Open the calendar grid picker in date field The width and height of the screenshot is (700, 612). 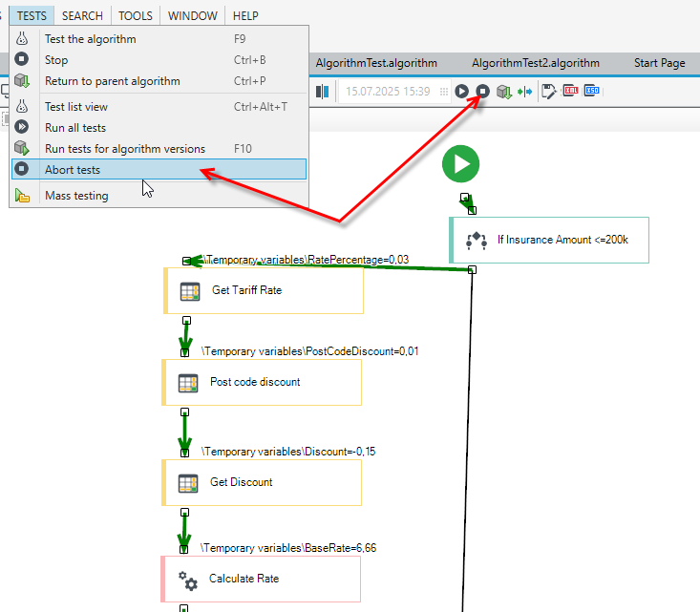coord(444,92)
